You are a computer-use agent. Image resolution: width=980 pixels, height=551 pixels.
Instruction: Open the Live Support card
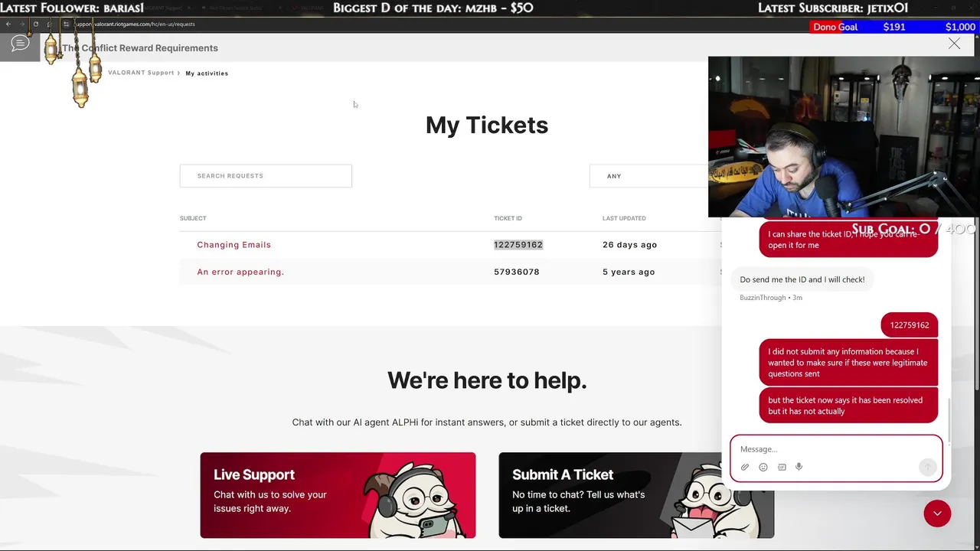pyautogui.click(x=338, y=495)
